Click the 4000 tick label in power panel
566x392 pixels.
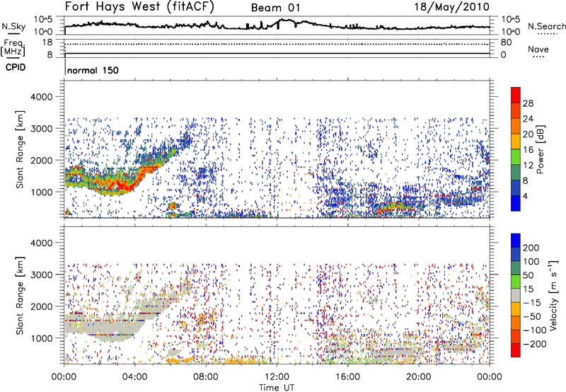[41, 97]
